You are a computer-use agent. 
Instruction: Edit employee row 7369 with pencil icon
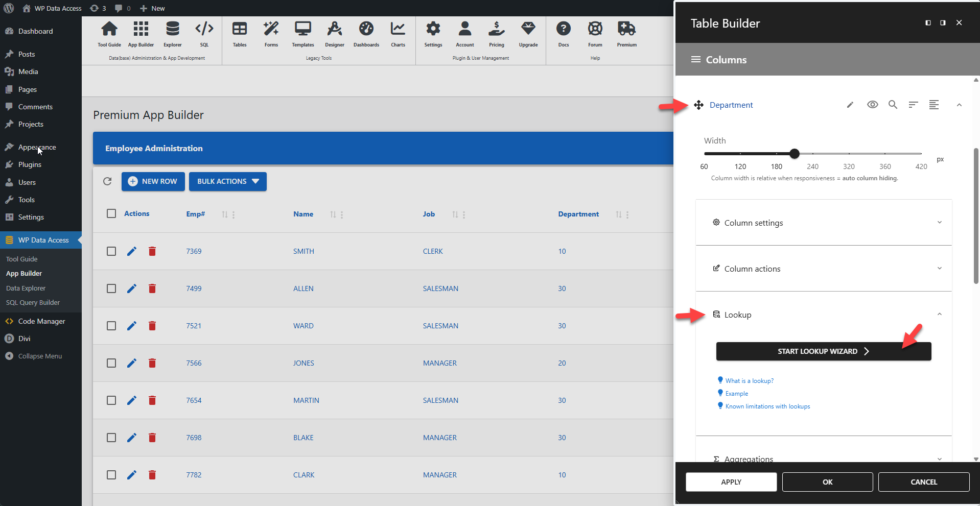[x=132, y=251]
